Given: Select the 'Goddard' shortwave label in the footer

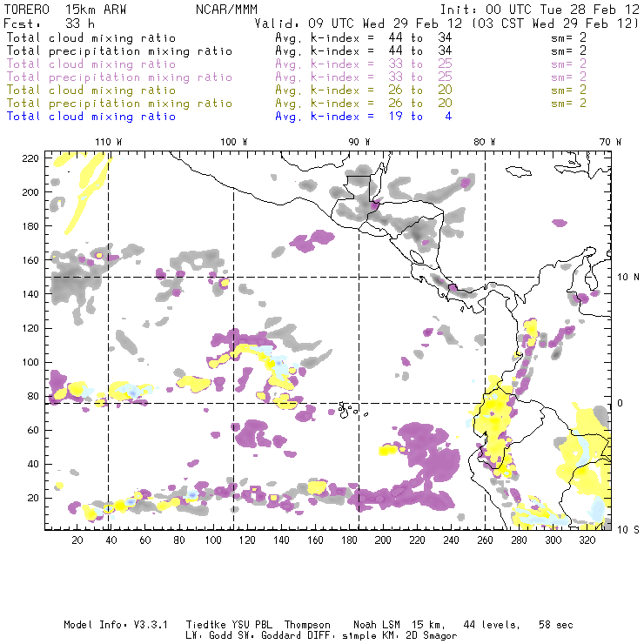Looking at the screenshot, I should tap(281, 636).
